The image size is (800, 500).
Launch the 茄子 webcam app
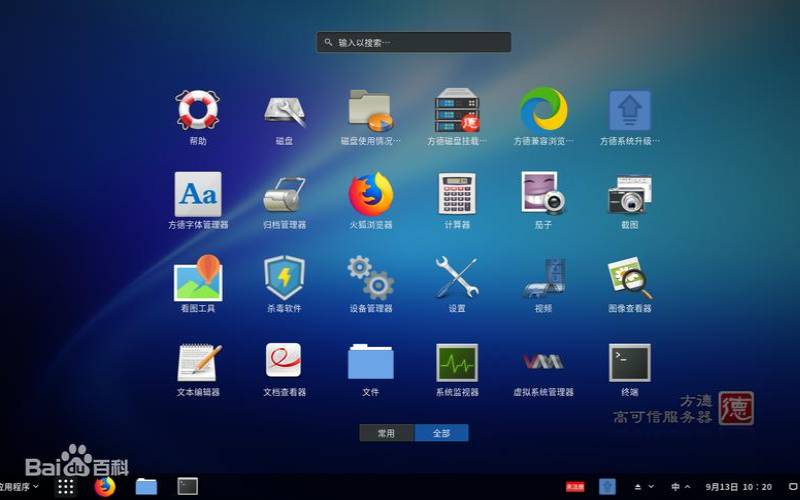[543, 194]
